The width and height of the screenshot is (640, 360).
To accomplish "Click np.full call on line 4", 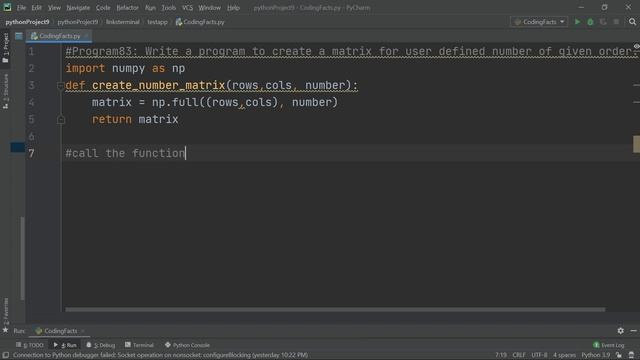I will 176,102.
